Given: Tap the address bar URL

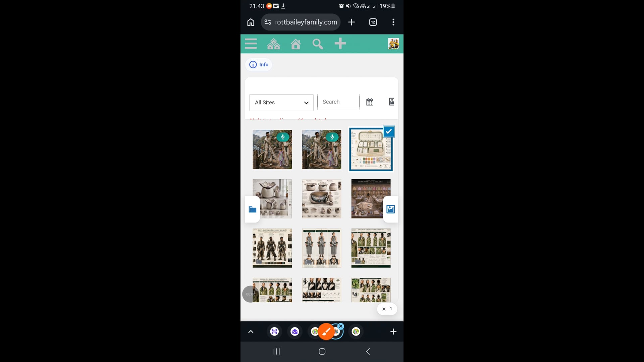Looking at the screenshot, I should tap(306, 22).
